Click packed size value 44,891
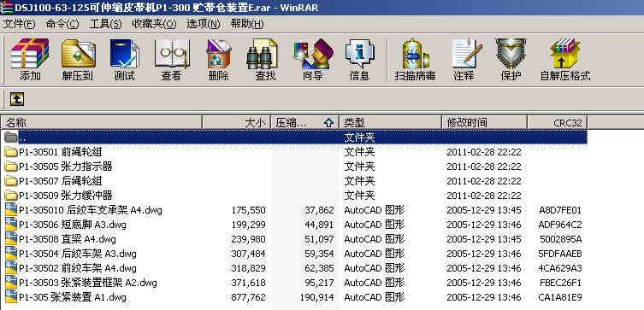Screen dimensions: 644x310 [319, 225]
